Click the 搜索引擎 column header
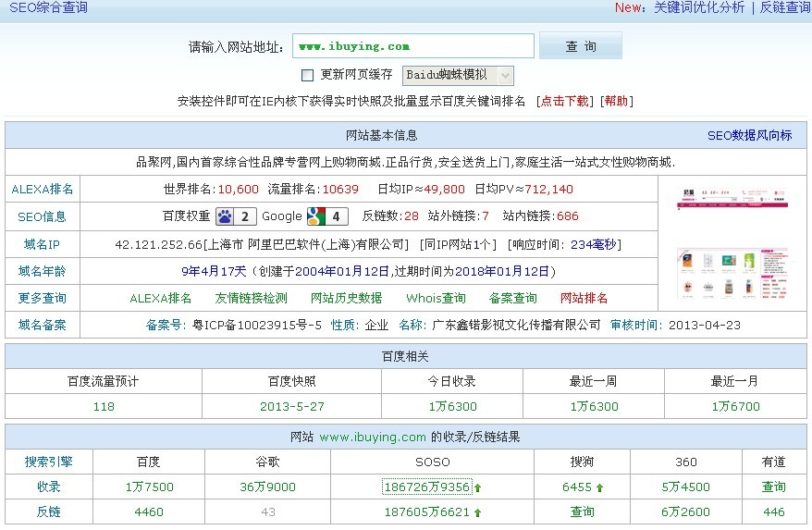The height and width of the screenshot is (530, 812). 49,462
